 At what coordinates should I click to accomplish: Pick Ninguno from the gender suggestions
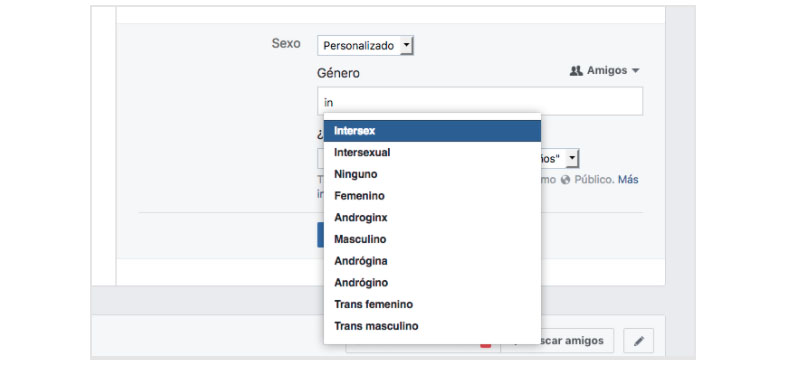tap(432, 174)
